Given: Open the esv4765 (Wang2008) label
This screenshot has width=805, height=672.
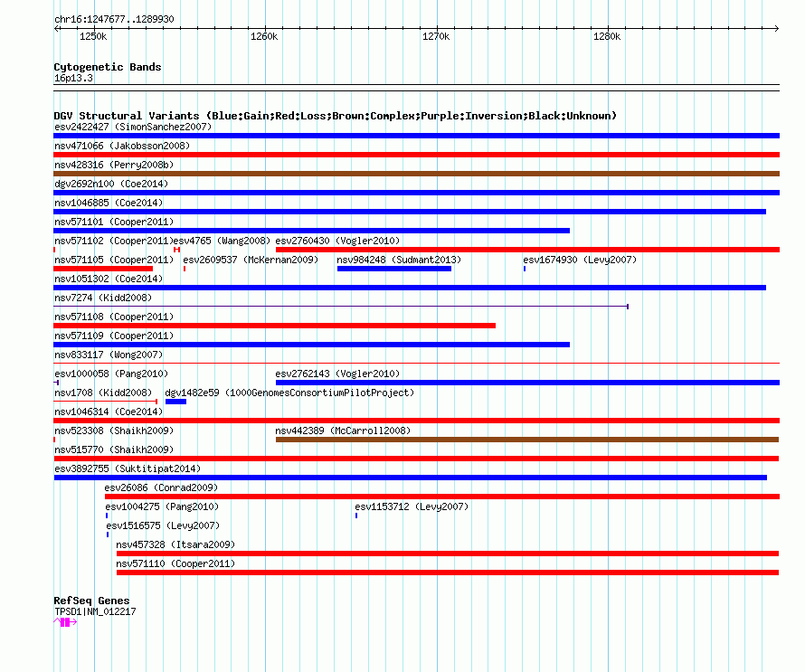Looking at the screenshot, I should (x=222, y=241).
